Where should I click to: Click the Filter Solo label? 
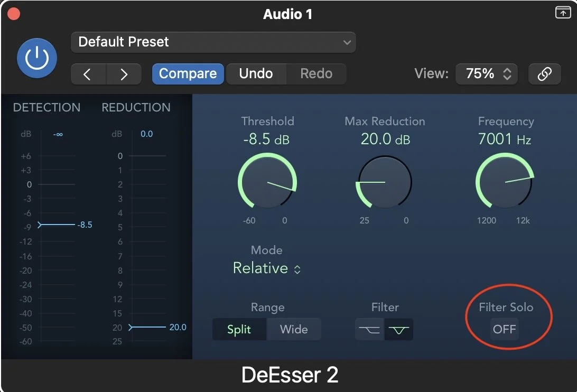coord(506,307)
